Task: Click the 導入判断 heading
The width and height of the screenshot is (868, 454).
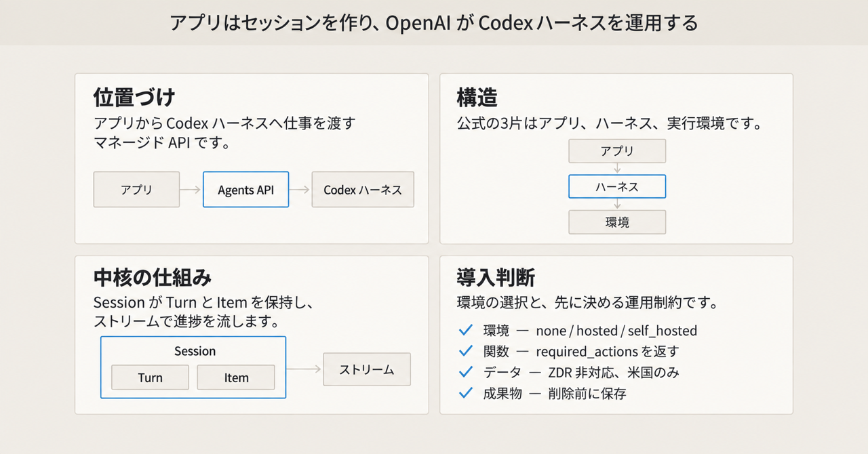Action: 496,278
